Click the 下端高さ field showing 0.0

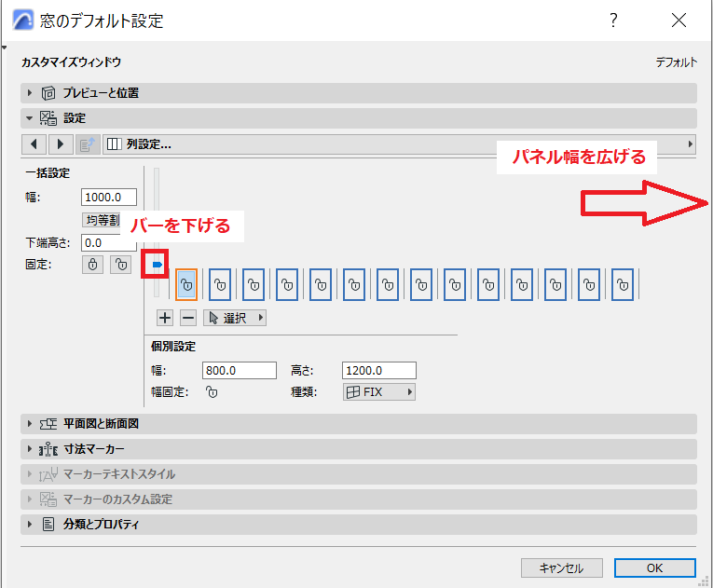tap(109, 243)
